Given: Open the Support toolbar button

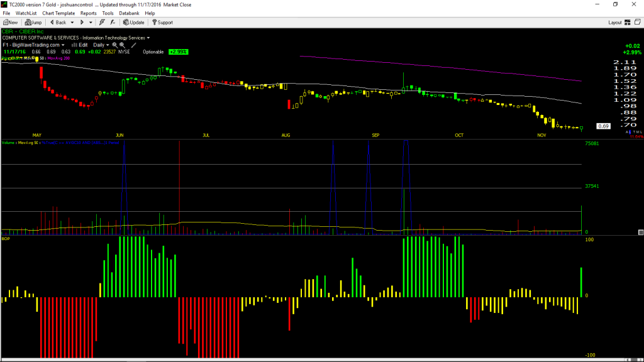Looking at the screenshot, I should click(x=162, y=23).
